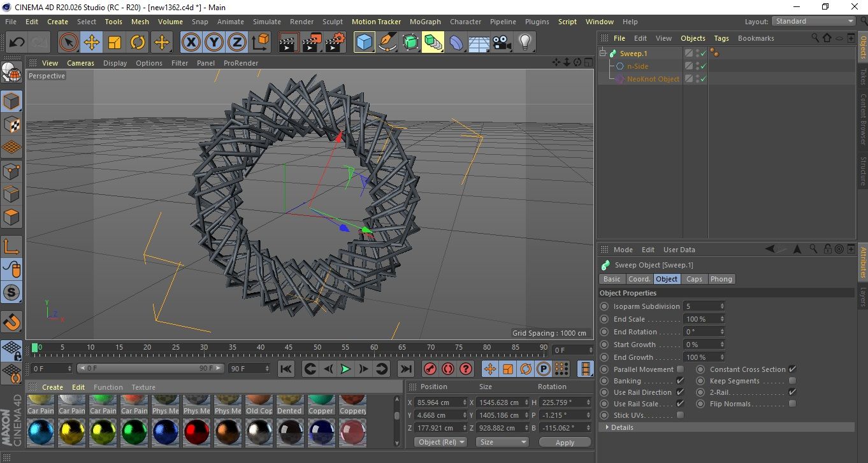Adjust Isoparm Subdivision stepper arrows
The width and height of the screenshot is (868, 463).
click(x=722, y=306)
